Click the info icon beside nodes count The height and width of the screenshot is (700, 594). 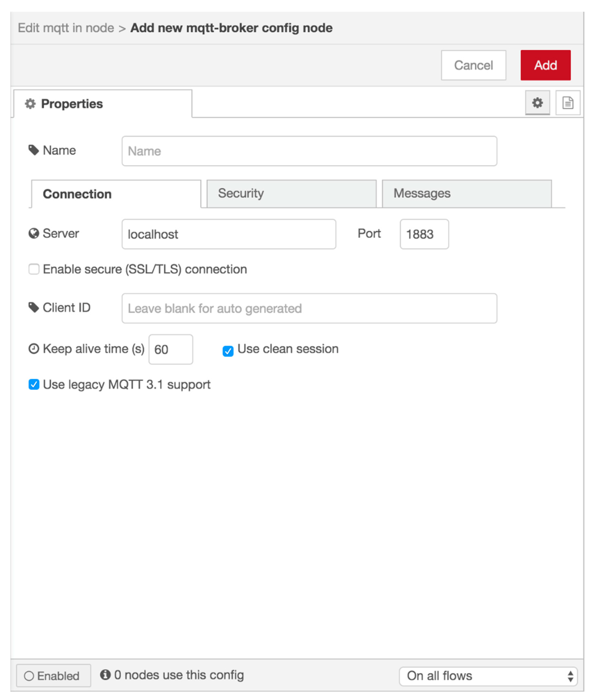[x=105, y=674]
